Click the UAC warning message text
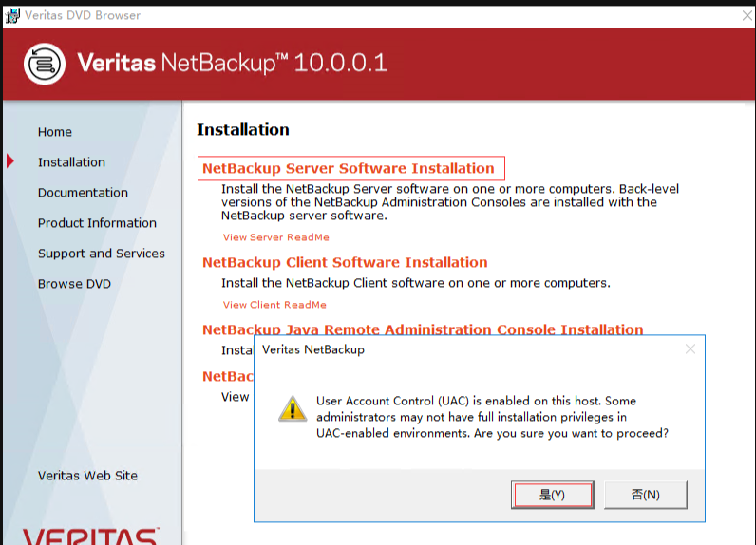Image resolution: width=756 pixels, height=545 pixels. 492,417
